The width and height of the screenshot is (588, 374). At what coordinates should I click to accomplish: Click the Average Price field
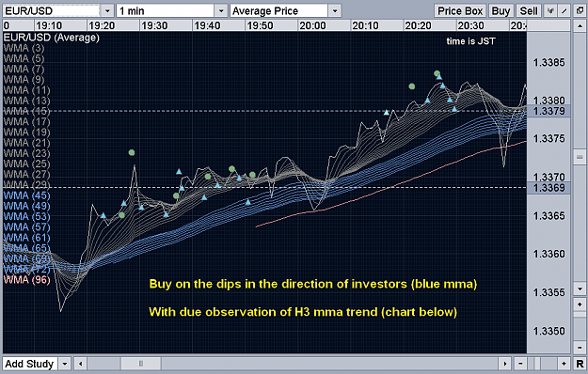coord(279,11)
